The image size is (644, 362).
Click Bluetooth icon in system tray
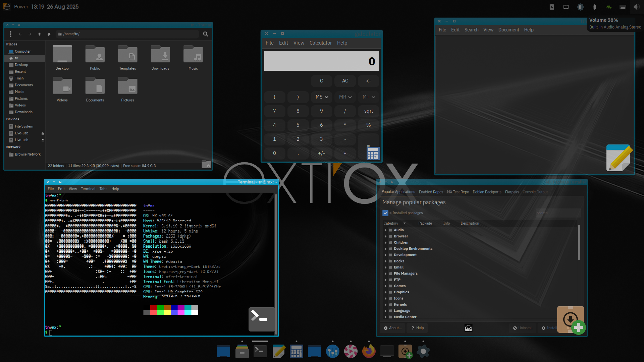(x=594, y=7)
